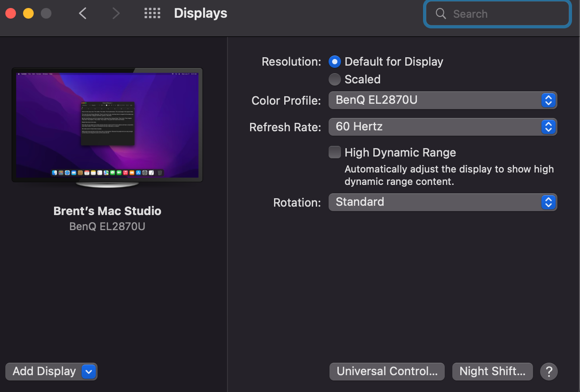580x392 pixels.
Task: Focus the Search field
Action: click(498, 14)
